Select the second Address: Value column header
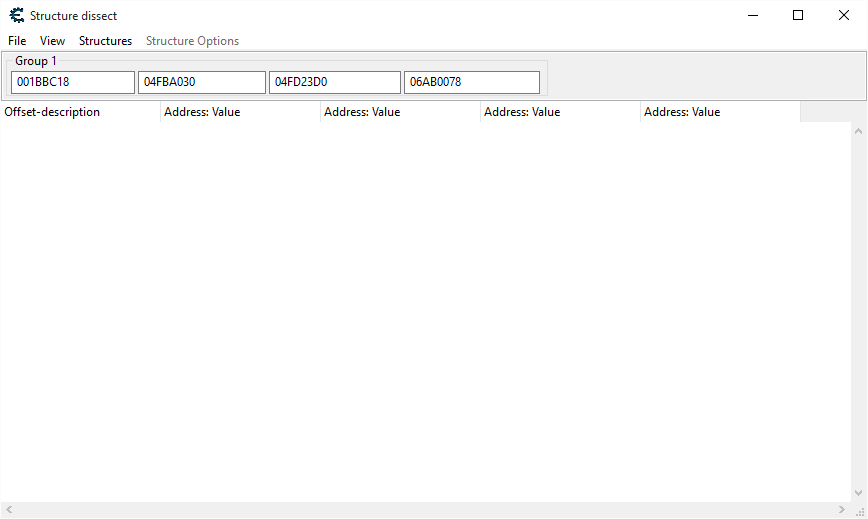 pos(400,112)
